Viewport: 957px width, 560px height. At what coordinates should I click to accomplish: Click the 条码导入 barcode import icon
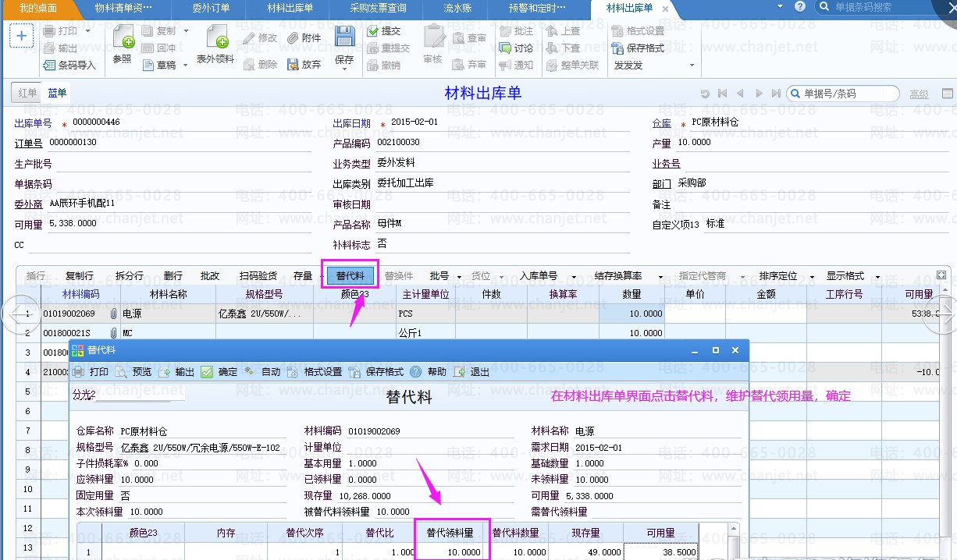click(51, 66)
